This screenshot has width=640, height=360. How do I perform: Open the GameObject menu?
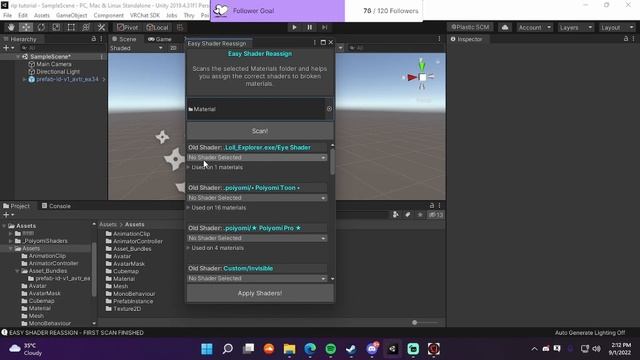pos(71,15)
